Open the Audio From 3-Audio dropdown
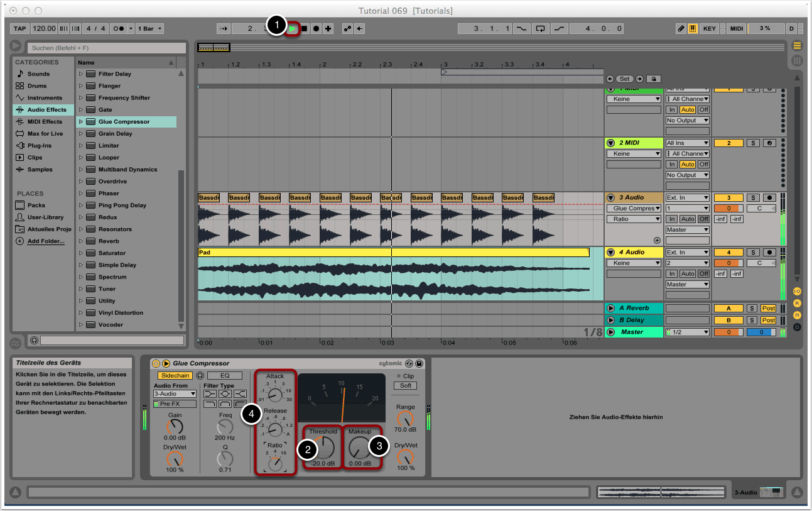 175,394
